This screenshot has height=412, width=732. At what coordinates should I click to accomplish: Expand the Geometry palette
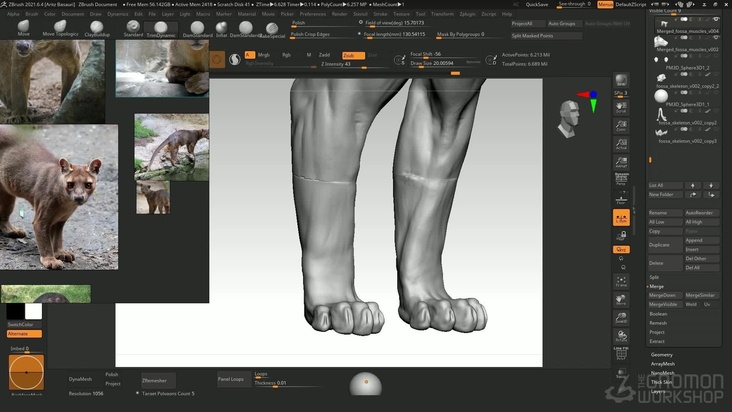pos(662,355)
